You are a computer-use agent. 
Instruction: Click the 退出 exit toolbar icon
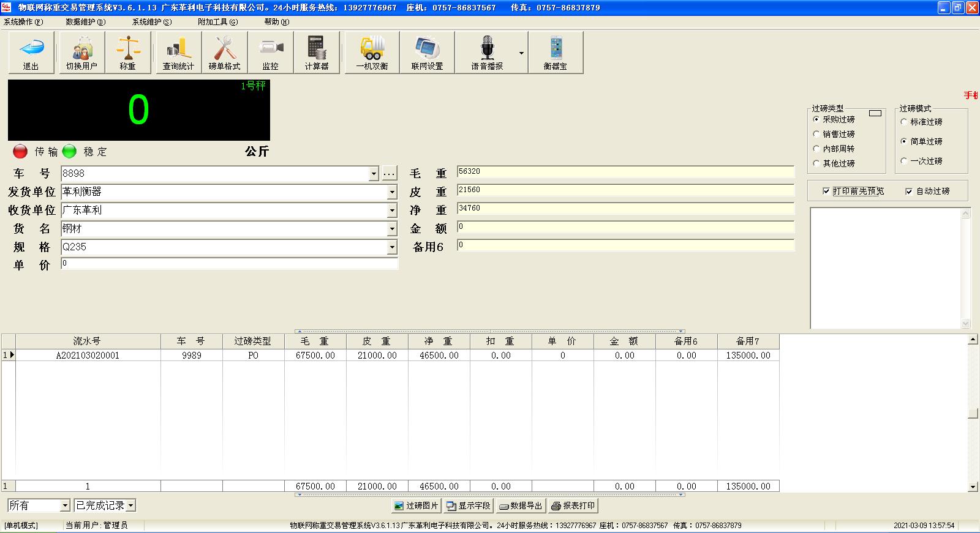tap(31, 53)
